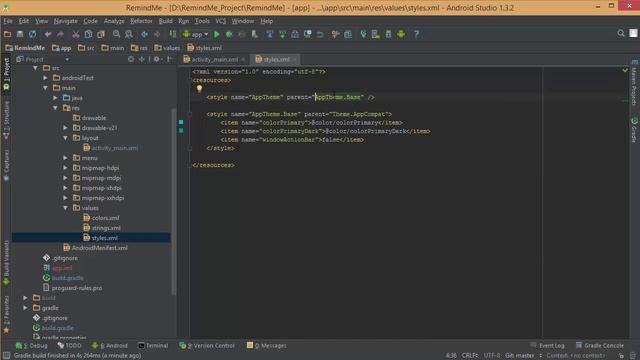
Task: Click the Undo toolbar icon
Action: point(48,34)
